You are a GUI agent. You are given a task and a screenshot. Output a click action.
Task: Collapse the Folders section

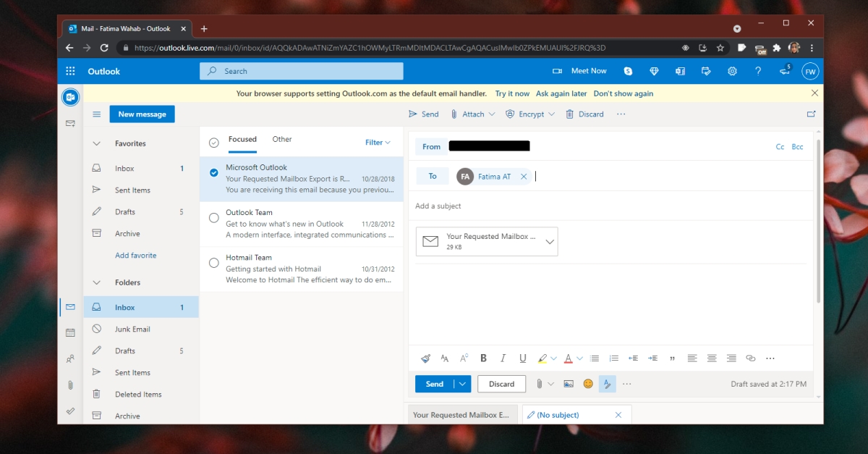tap(96, 282)
